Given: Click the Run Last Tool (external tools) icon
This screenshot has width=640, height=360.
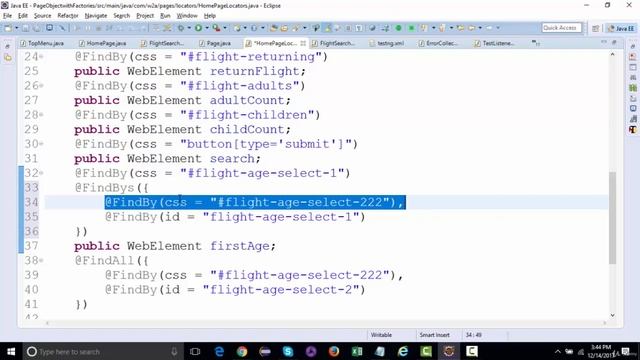Looking at the screenshot, I should pyautogui.click(x=216, y=28).
